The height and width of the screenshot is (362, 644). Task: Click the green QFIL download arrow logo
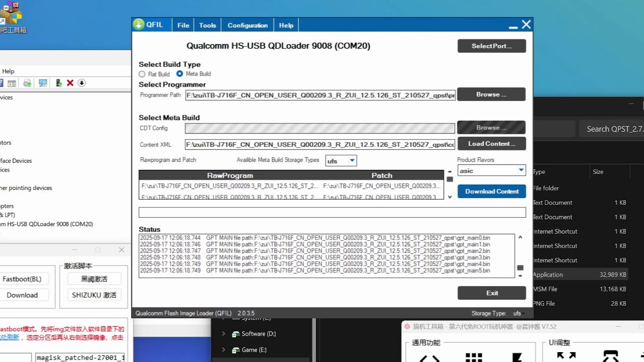tap(139, 25)
